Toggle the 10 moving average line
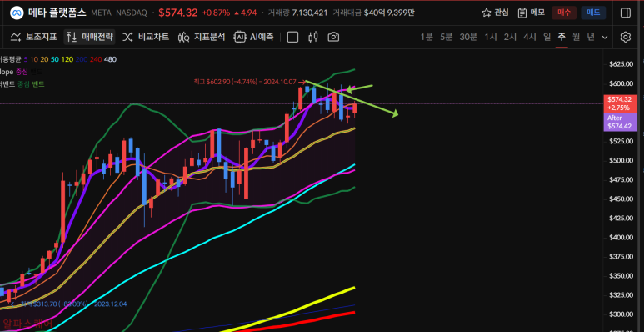Viewport: 644px width, 332px height. [34, 59]
